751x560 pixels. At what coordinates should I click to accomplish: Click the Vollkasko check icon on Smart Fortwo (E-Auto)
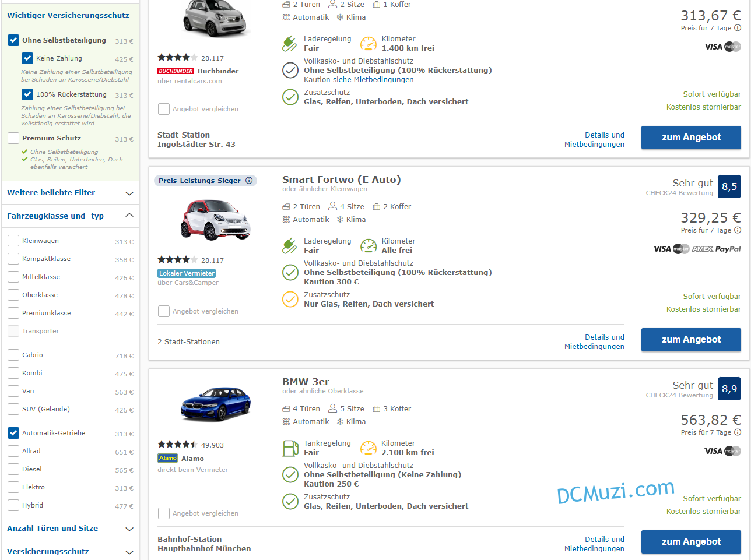pos(290,272)
